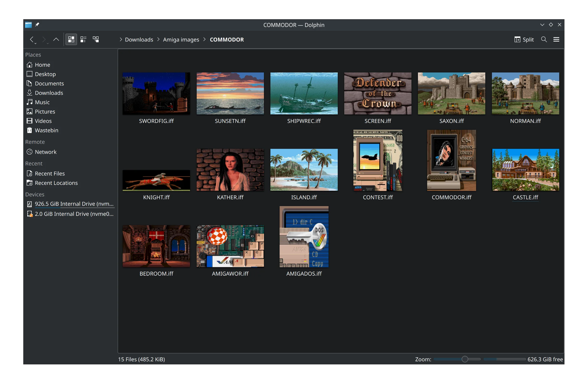
Task: Switch to Details tree view mode
Action: point(96,39)
